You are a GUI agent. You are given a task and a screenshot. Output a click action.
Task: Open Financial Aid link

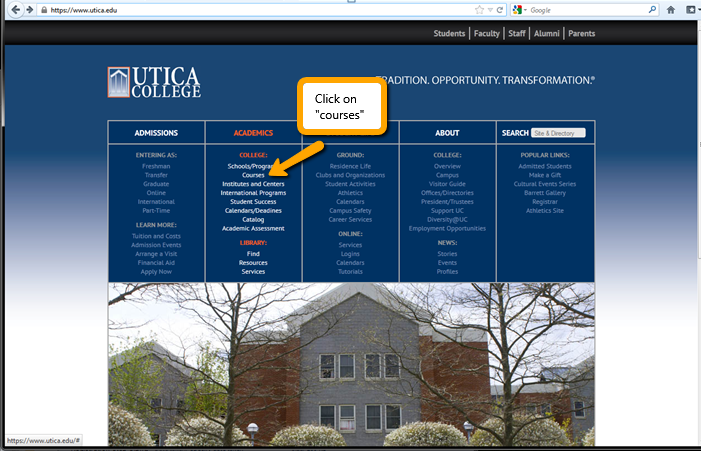coord(156,263)
